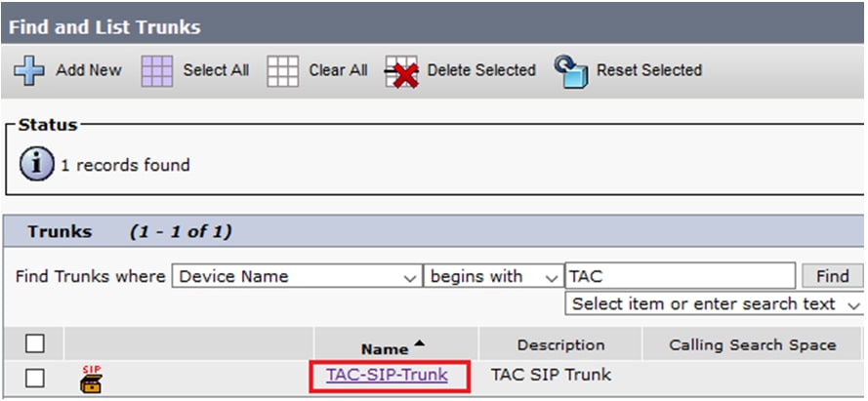Click the Name column sort arrow
Viewport: 868px width, 401px height.
[419, 344]
